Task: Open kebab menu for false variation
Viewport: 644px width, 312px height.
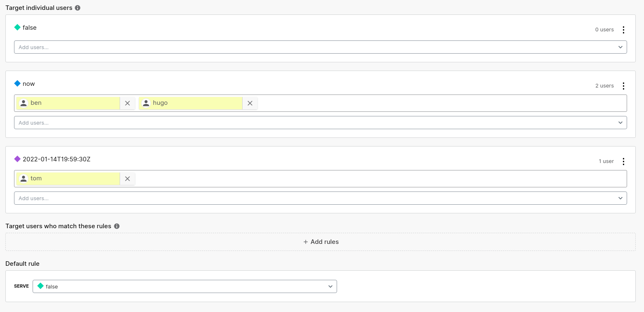Action: 623,30
